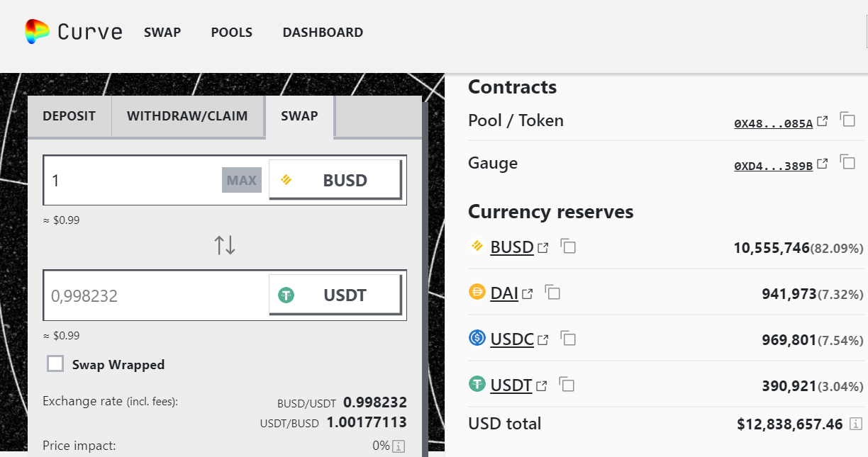The width and height of the screenshot is (868, 457).
Task: Open the USDT token selector
Action: tap(335, 295)
